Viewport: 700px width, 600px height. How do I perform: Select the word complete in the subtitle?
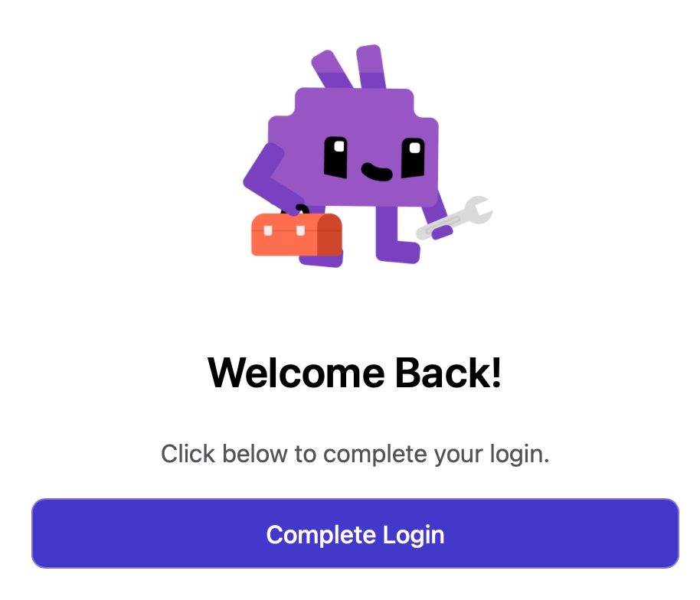pyautogui.click(x=375, y=455)
